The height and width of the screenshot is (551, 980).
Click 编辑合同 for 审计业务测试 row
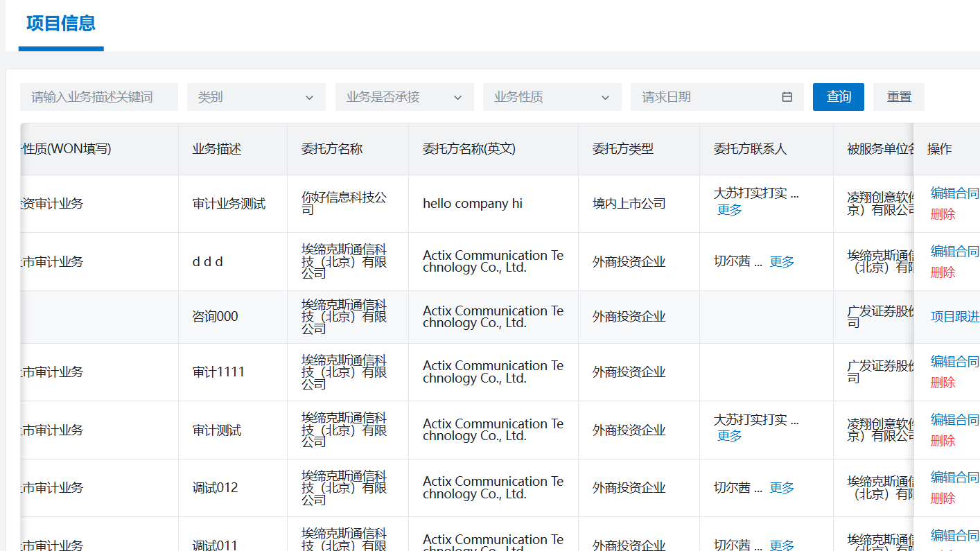tap(954, 193)
